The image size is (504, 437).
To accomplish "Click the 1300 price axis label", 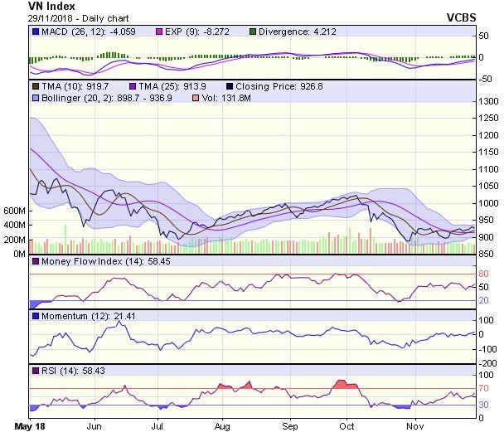I will pyautogui.click(x=487, y=101).
